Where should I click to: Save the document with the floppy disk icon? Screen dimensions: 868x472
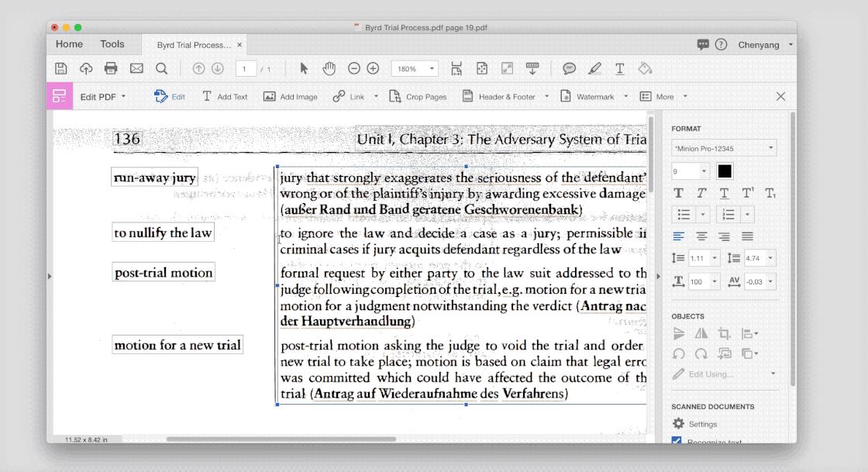click(61, 69)
